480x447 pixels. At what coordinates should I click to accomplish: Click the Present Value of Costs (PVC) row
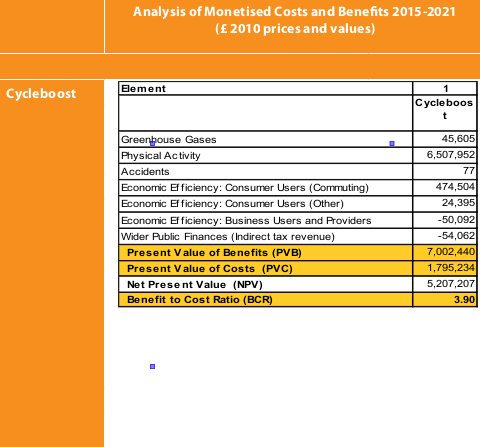coord(298,269)
